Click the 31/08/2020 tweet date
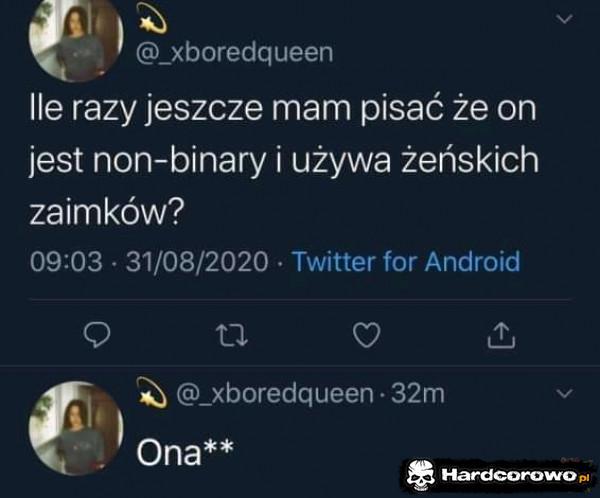600x498 pixels. (197, 261)
